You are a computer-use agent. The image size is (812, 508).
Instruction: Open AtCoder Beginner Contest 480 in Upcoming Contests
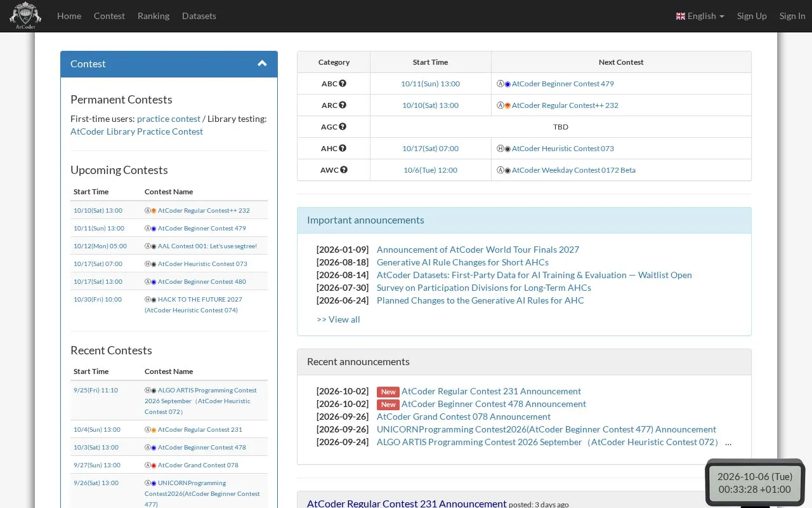point(202,281)
